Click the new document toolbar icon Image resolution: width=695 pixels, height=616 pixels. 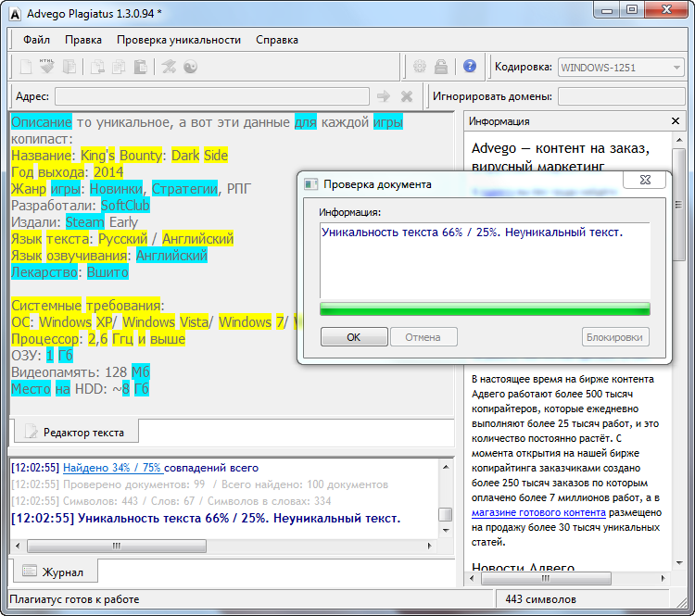[x=26, y=67]
